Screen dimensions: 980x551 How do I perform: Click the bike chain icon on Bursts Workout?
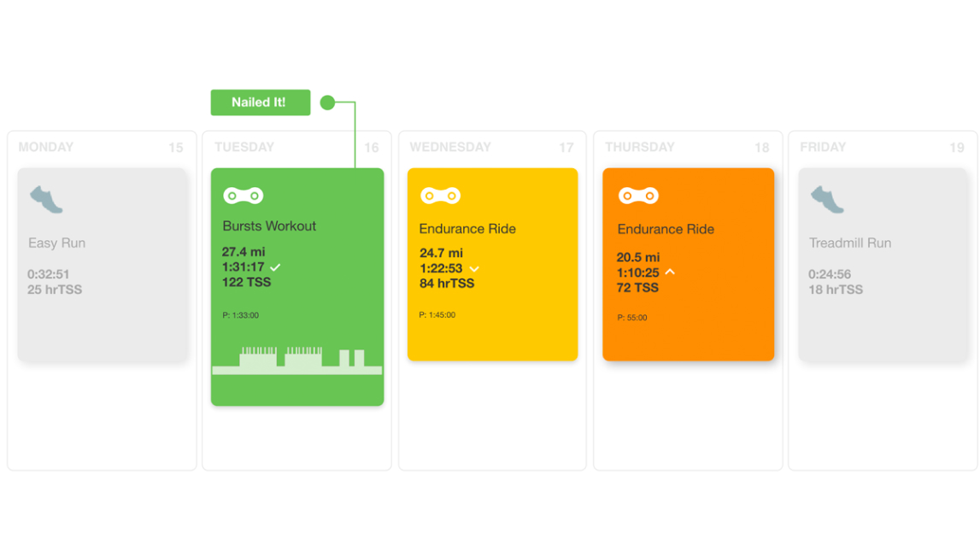point(244,196)
